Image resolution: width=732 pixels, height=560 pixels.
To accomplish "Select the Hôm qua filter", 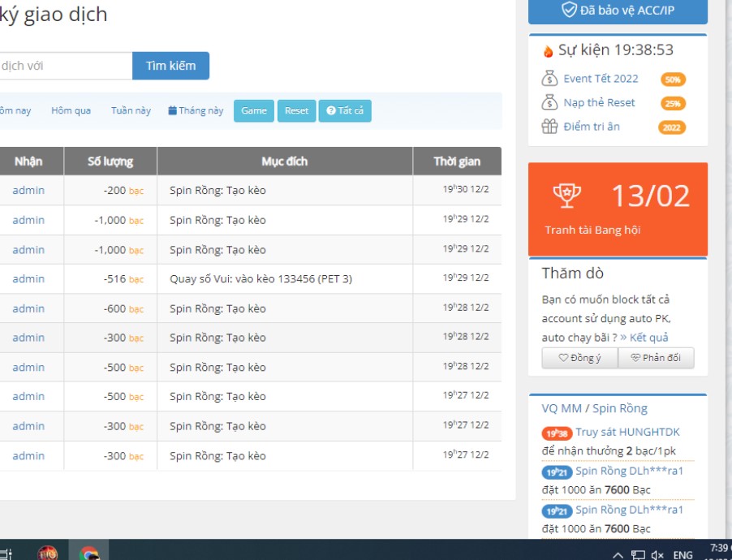I will pyautogui.click(x=71, y=110).
